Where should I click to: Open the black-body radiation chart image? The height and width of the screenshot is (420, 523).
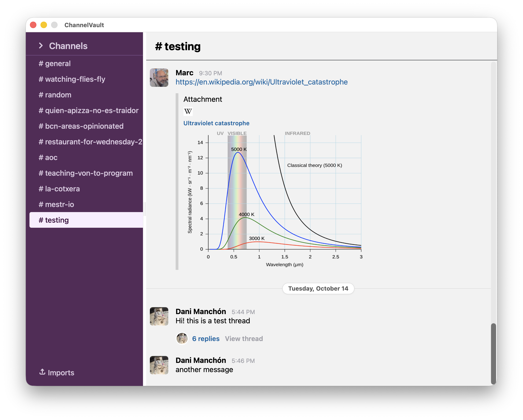point(275,199)
